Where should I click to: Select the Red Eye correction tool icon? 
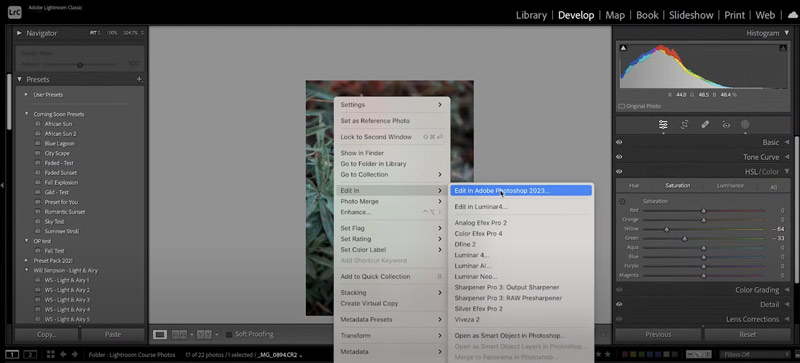click(x=726, y=125)
